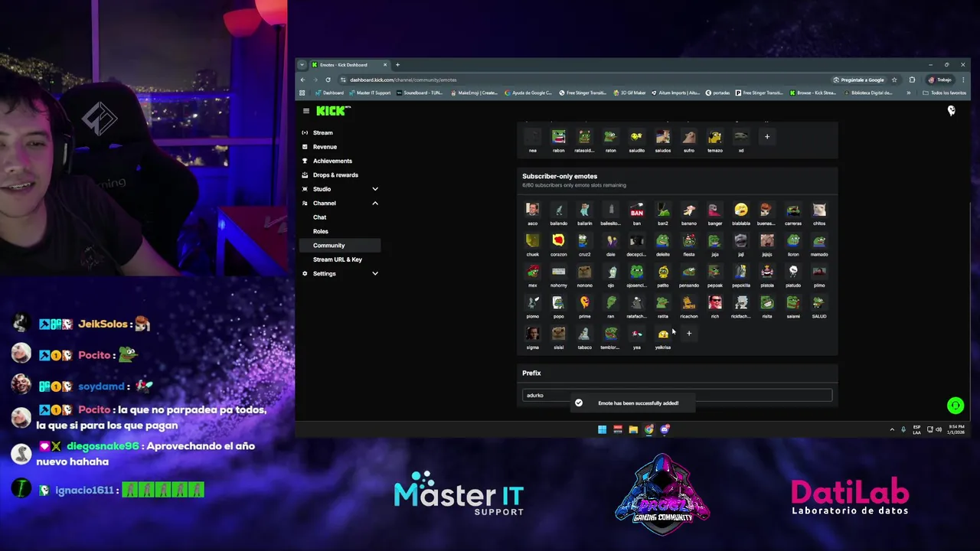This screenshot has width=980, height=551.
Task: Go to the Achievements page
Action: click(332, 161)
